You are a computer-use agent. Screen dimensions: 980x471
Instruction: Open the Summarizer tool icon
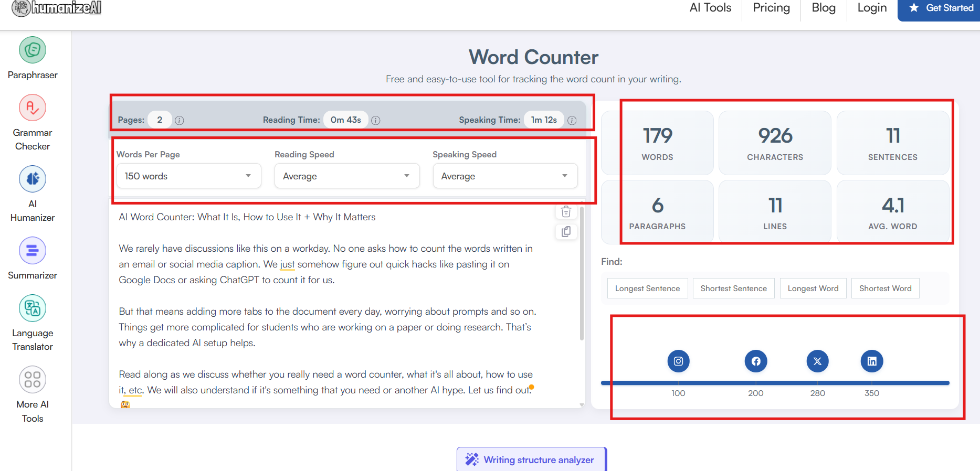click(33, 251)
